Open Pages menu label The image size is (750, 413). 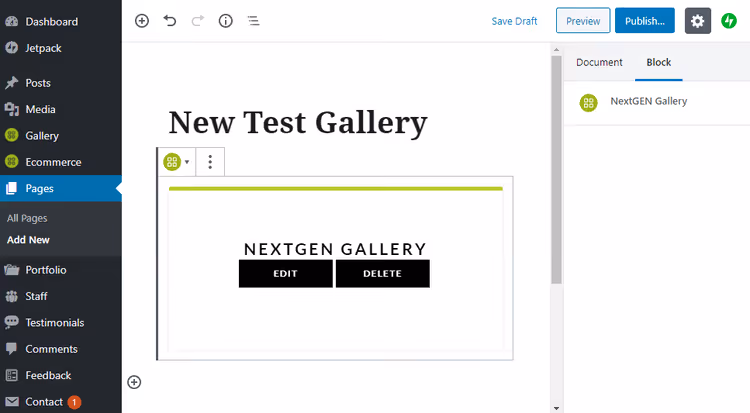[x=39, y=188]
